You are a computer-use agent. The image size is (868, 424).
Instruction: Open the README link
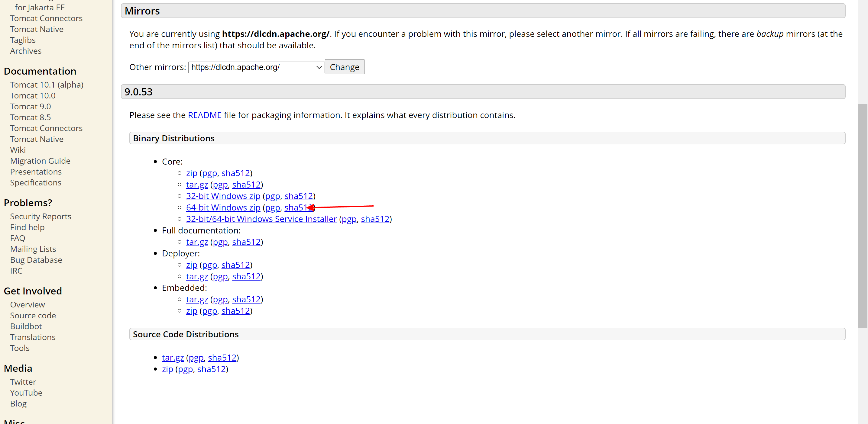click(205, 115)
